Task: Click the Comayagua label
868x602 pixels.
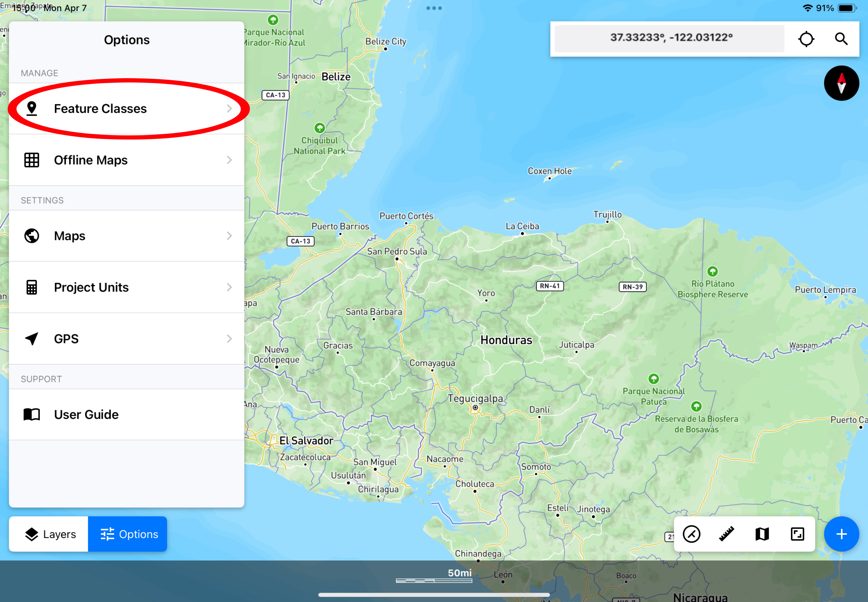Action: pyautogui.click(x=432, y=363)
